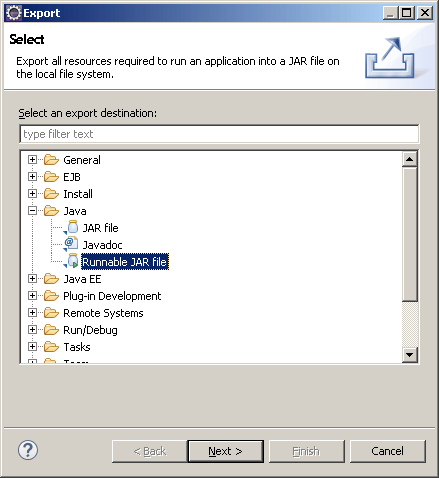Focus the type filter text field
The image size is (439, 478).
pyautogui.click(x=219, y=134)
